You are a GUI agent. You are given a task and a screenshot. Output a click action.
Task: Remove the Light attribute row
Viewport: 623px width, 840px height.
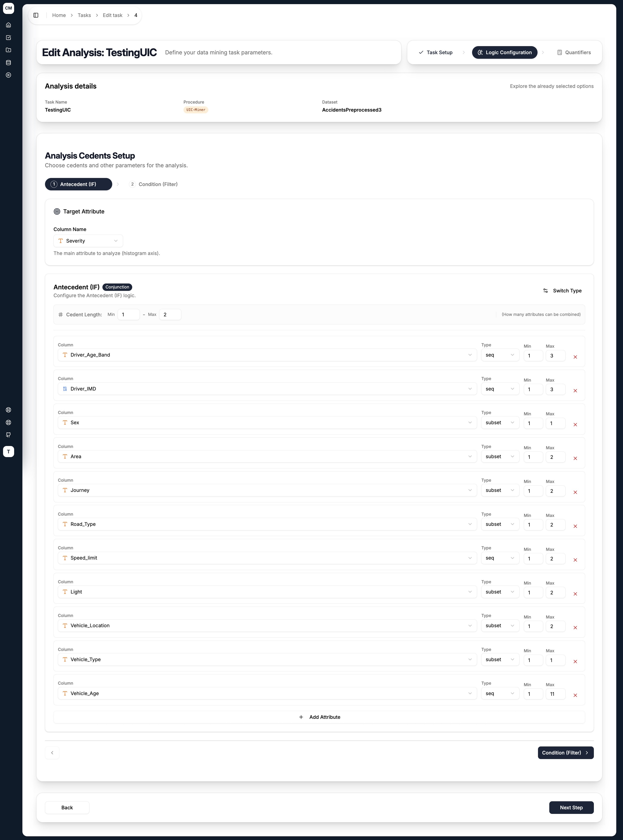point(575,594)
